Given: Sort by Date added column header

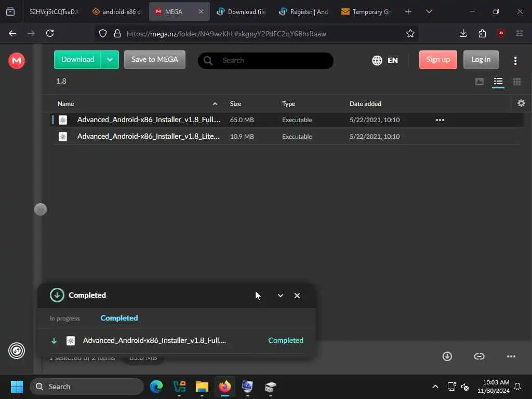Looking at the screenshot, I should [365, 104].
